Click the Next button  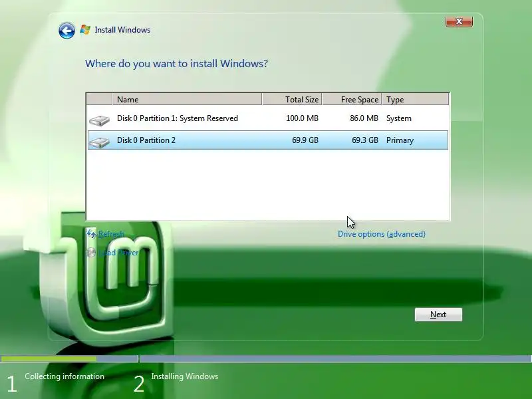(438, 315)
